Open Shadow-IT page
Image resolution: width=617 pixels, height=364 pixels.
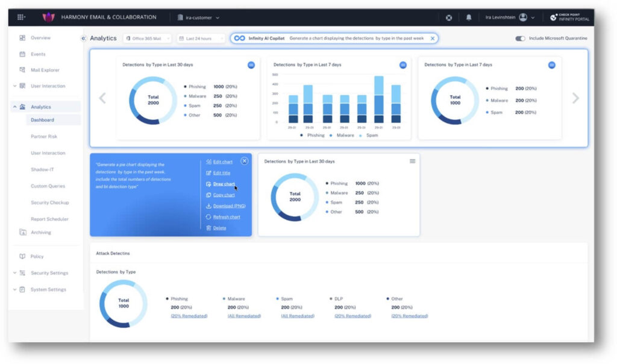click(x=42, y=169)
